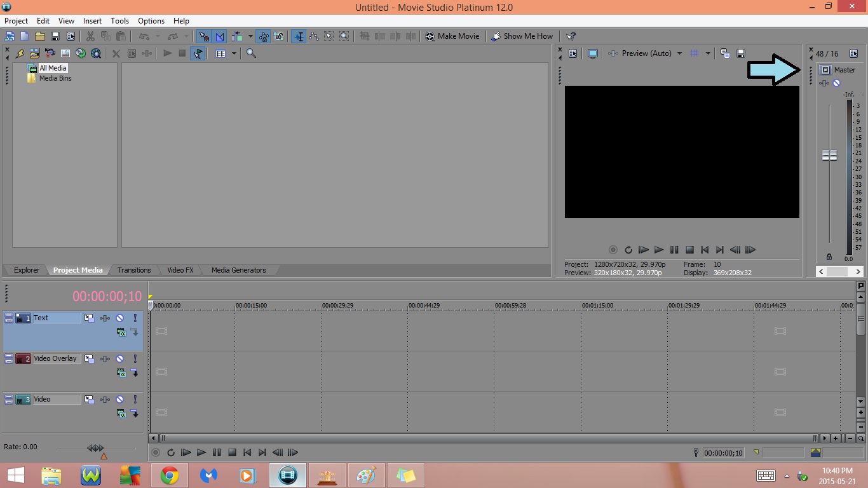Open the Project menu

17,21
